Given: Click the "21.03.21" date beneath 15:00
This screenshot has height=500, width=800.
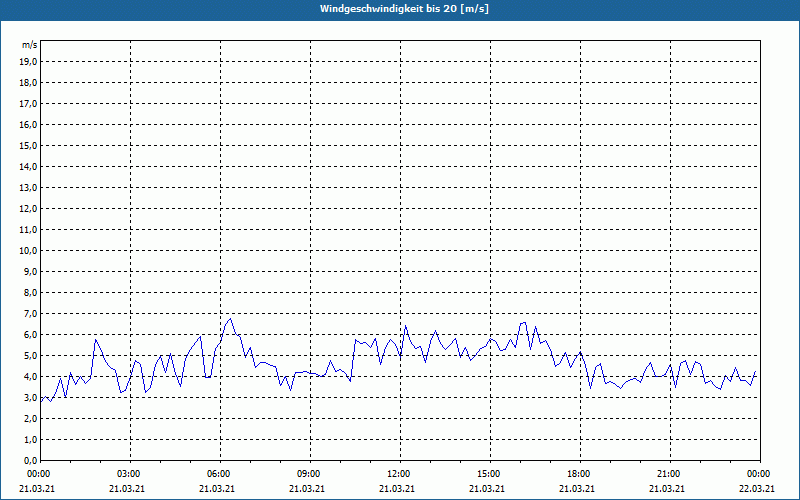Looking at the screenshot, I should 487,488.
